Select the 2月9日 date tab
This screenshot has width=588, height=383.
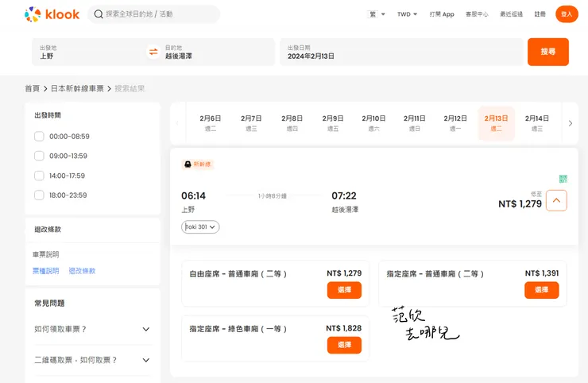(x=333, y=123)
